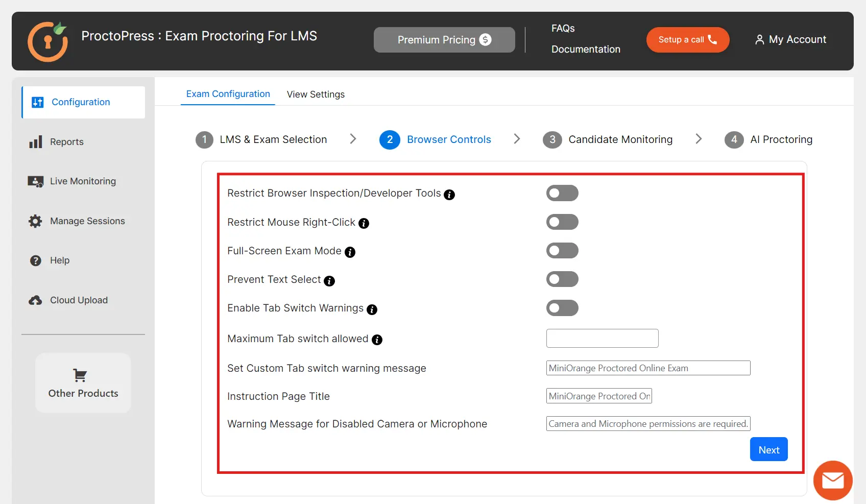866x504 pixels.
Task: Click the phone icon on Setup a call
Action: click(712, 39)
